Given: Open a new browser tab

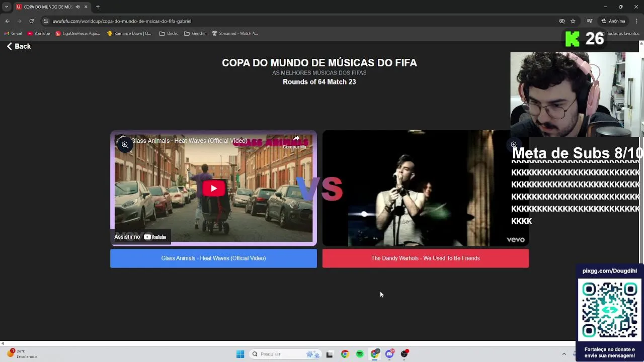Looking at the screenshot, I should click(98, 7).
